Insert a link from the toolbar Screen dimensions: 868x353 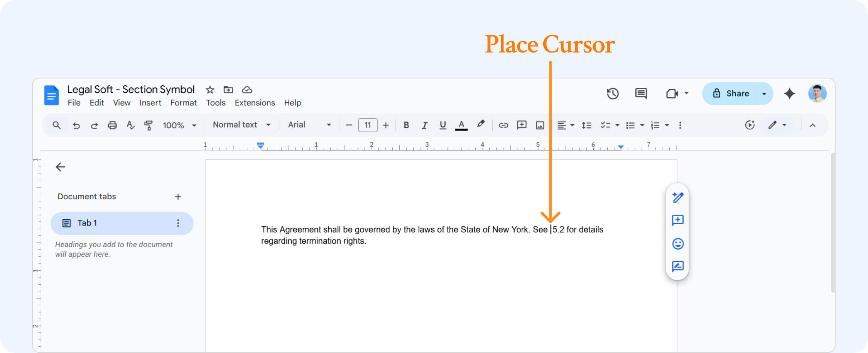[x=503, y=125]
